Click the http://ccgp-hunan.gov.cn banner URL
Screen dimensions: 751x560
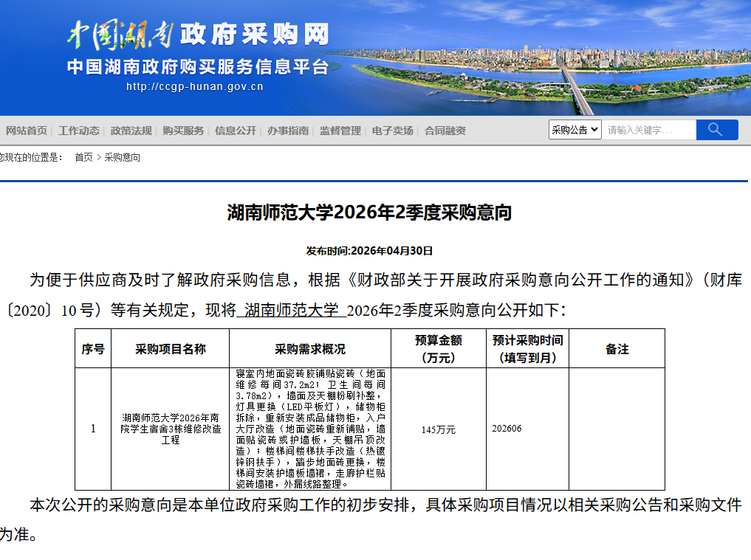pyautogui.click(x=194, y=86)
